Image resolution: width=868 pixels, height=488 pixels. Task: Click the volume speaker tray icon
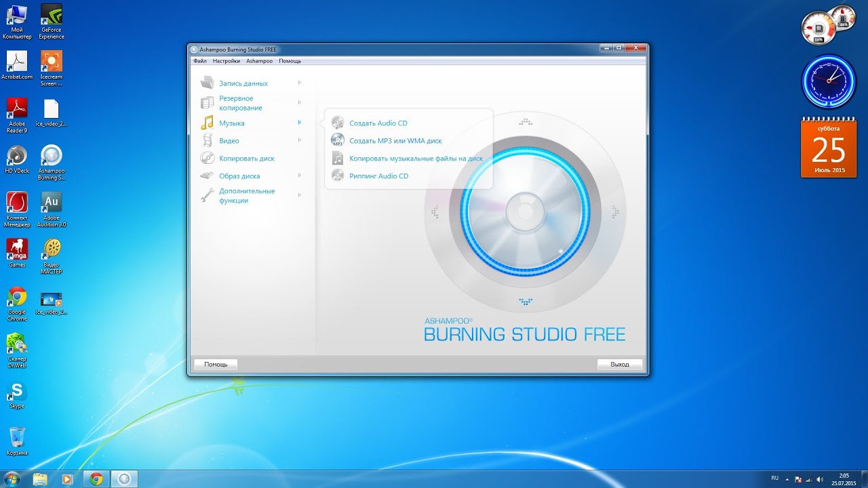tap(819, 479)
